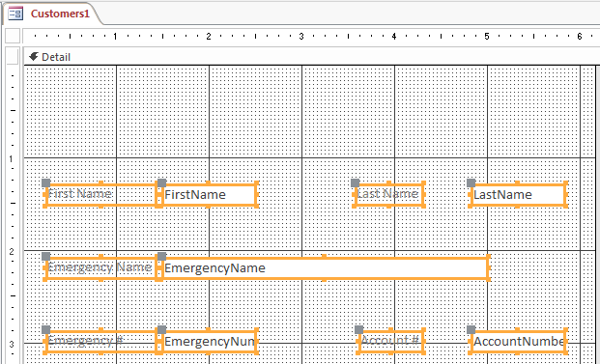The width and height of the screenshot is (600, 364).
Task: Click the move handle of LastName text box
Action: coord(471,182)
